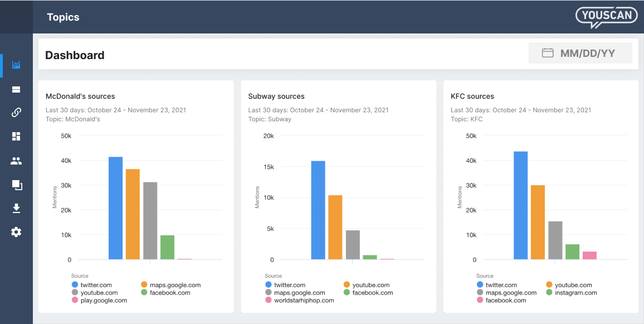Click green facebook bar in Subway chart
This screenshot has height=324, width=644.
370,258
